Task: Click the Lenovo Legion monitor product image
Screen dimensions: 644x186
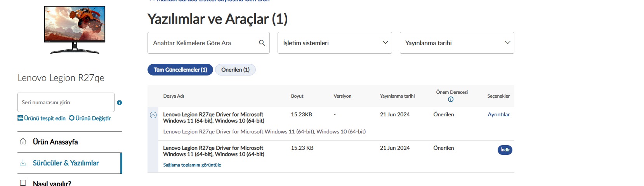Action: (75, 29)
